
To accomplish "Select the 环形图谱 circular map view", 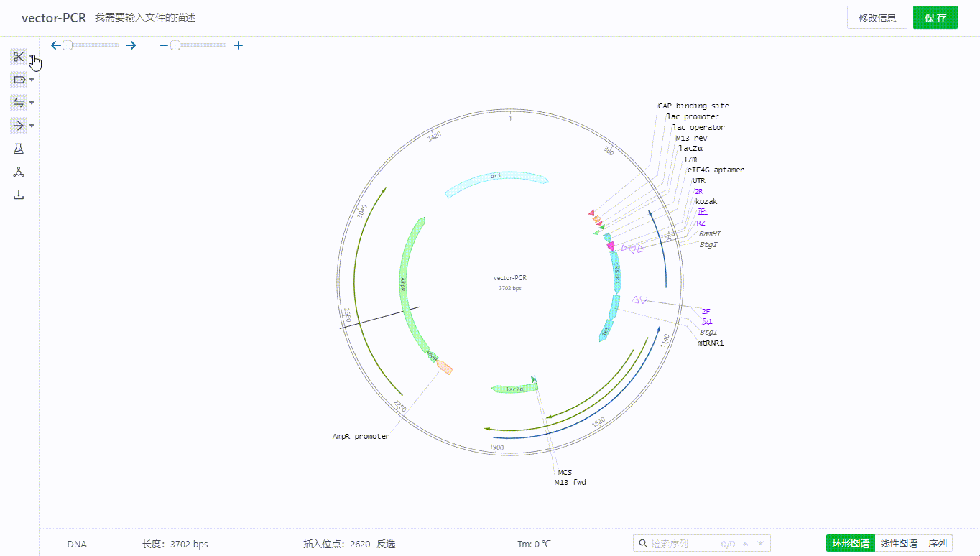I will [851, 543].
